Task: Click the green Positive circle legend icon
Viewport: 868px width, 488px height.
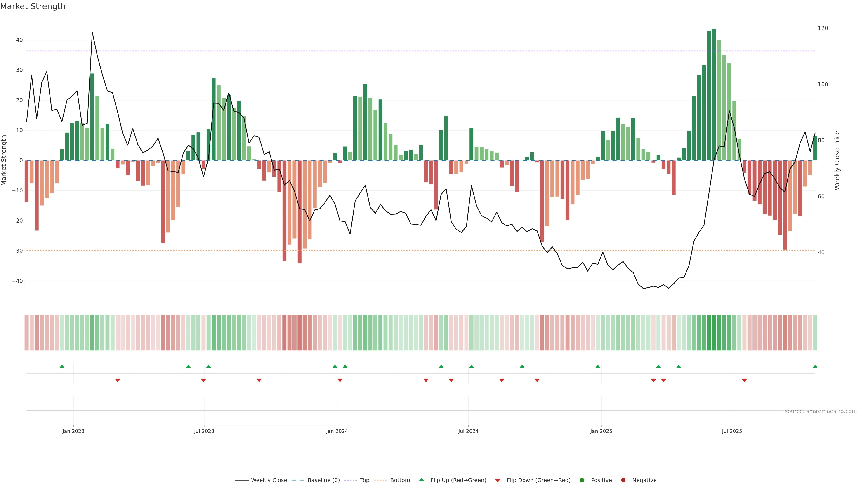Action: pyautogui.click(x=582, y=480)
